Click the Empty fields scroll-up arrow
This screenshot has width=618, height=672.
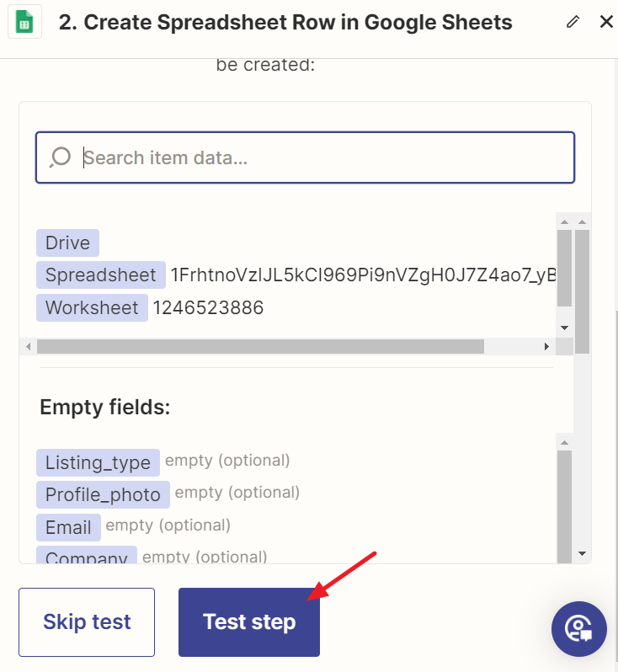564,442
